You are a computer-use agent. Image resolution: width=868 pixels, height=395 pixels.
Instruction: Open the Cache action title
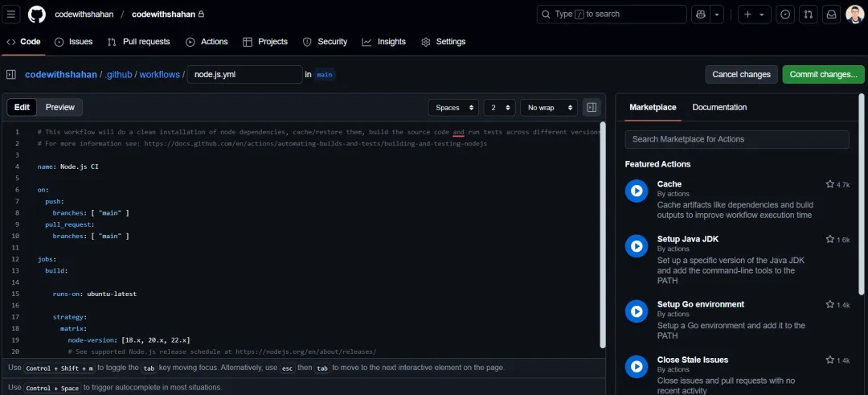pyautogui.click(x=669, y=184)
